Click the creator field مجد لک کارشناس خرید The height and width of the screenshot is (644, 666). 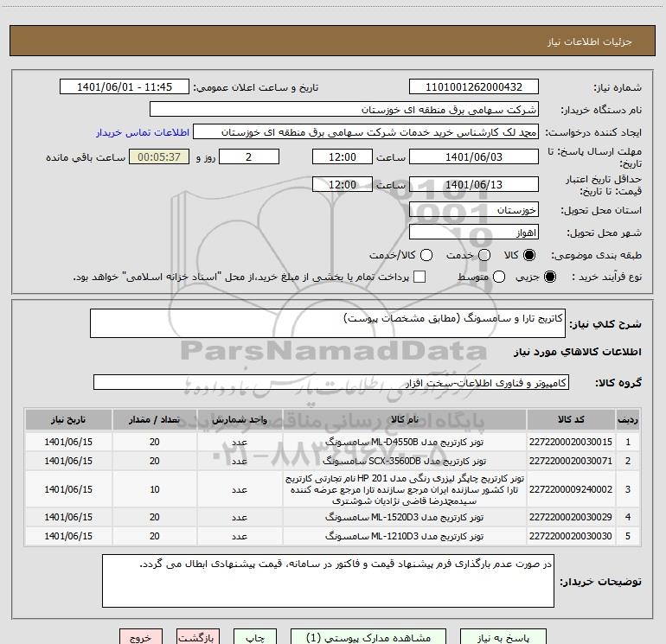[366, 132]
